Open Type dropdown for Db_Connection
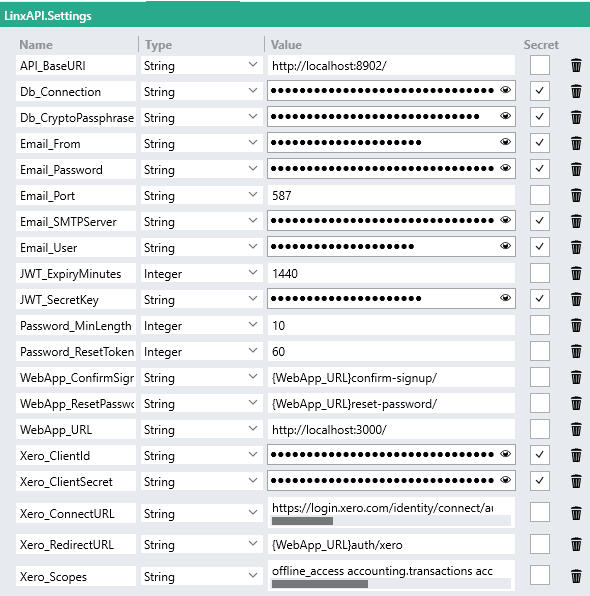The height and width of the screenshot is (596, 590). click(x=201, y=91)
